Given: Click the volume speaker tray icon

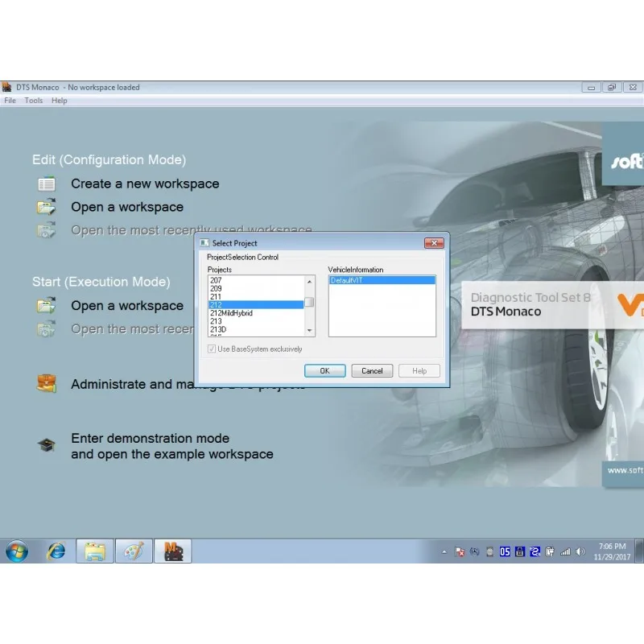Looking at the screenshot, I should [580, 551].
